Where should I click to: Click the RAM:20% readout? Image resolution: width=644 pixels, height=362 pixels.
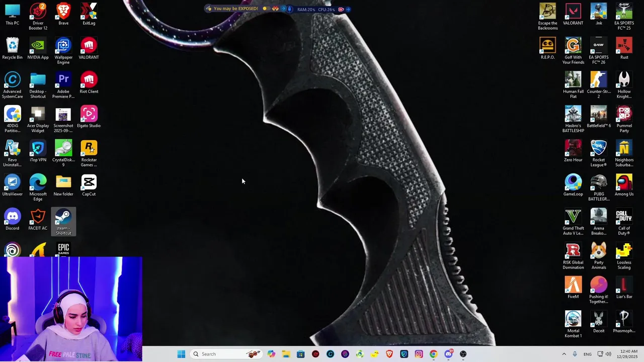[x=306, y=9]
